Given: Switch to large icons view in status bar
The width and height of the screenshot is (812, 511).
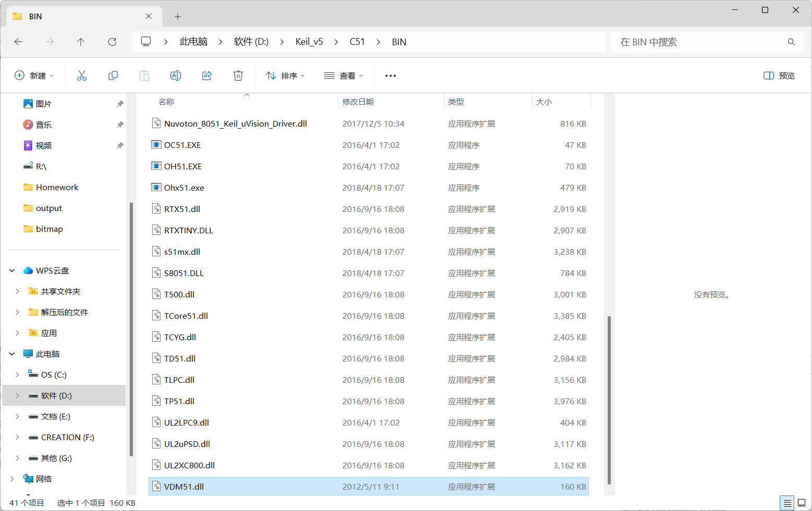Looking at the screenshot, I should click(x=802, y=503).
